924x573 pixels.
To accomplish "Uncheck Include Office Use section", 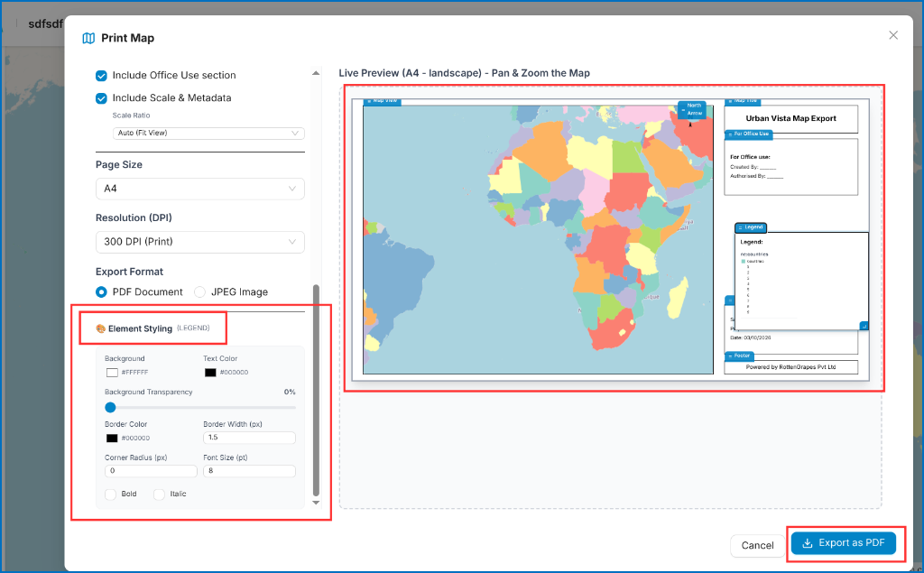I will pos(101,76).
